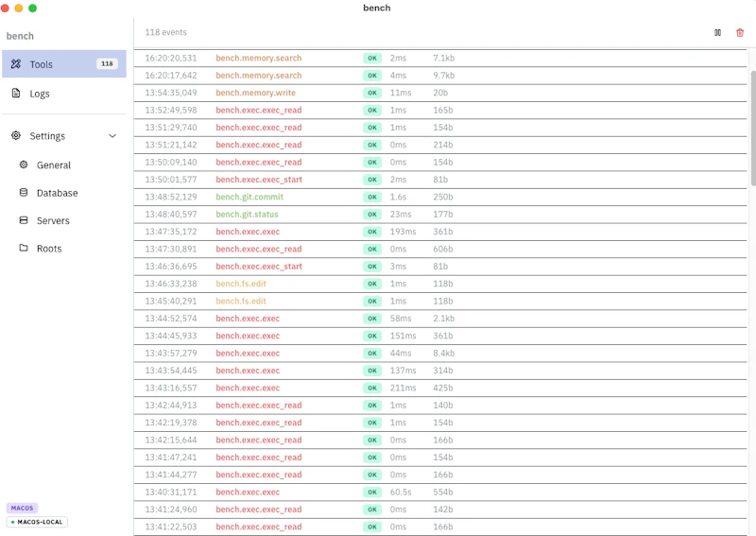Select exec_read event at 13:52:49,598
The height and width of the screenshot is (536, 756).
click(x=440, y=110)
